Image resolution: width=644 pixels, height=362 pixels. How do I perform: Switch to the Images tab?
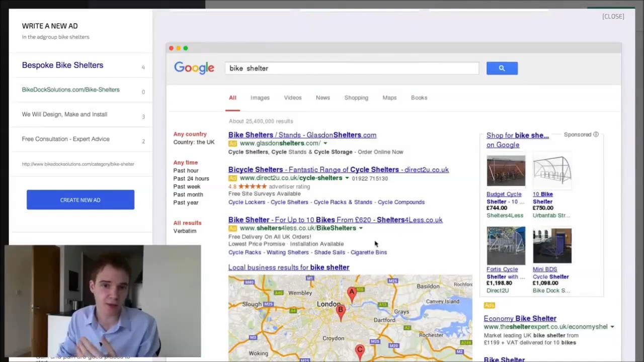pos(260,98)
